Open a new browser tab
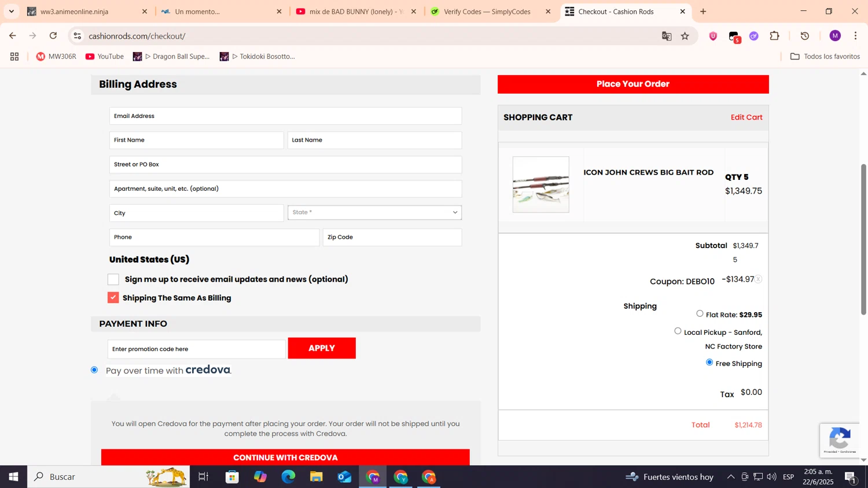Viewport: 868px width, 488px height. pyautogui.click(x=703, y=12)
